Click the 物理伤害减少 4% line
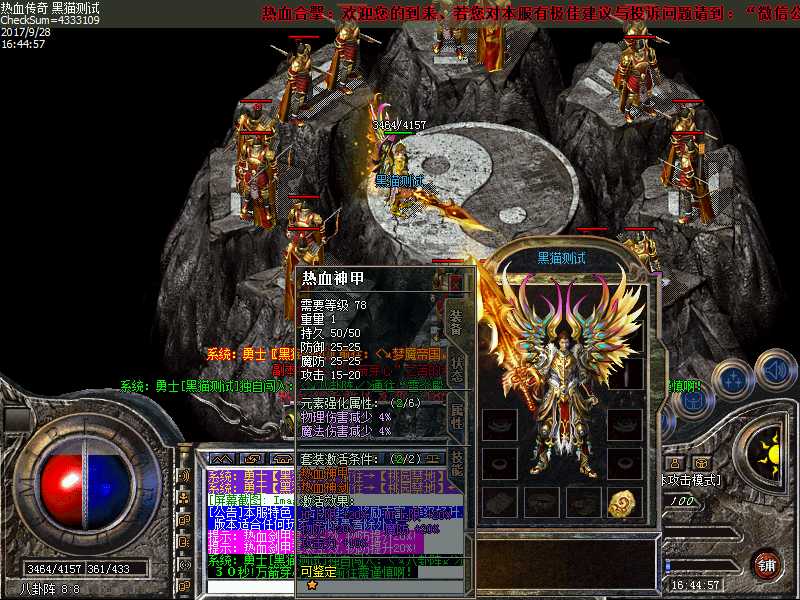 346,417
